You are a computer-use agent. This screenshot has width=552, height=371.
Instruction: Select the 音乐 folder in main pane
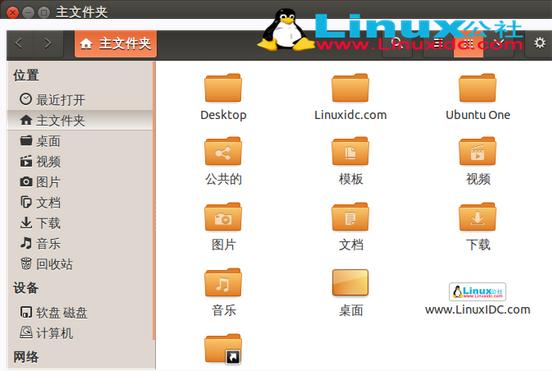click(223, 293)
